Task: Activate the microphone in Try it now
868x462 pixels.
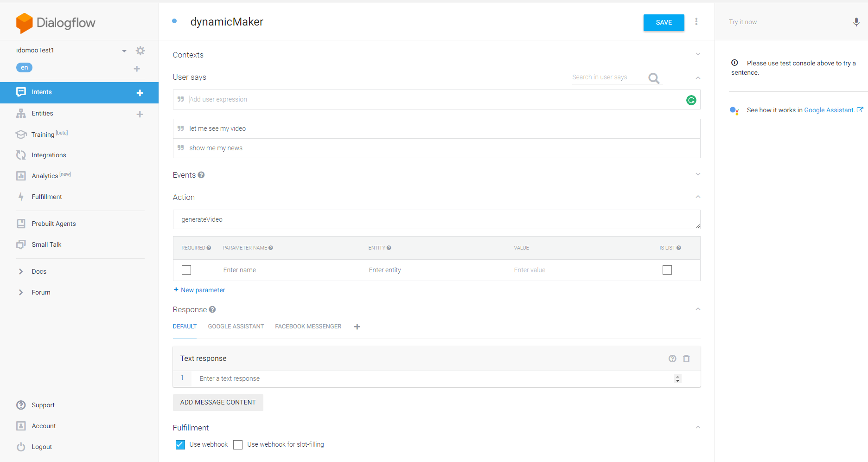Action: tap(856, 22)
